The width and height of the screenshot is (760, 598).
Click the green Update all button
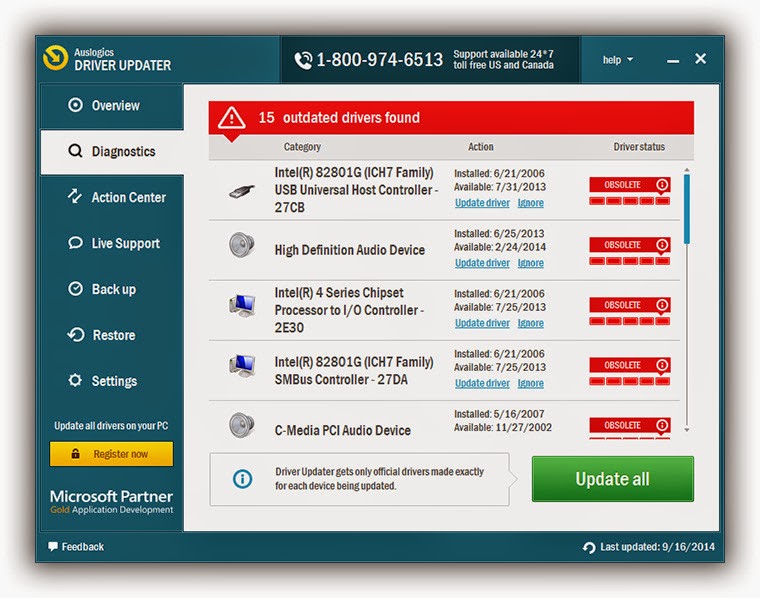[613, 479]
